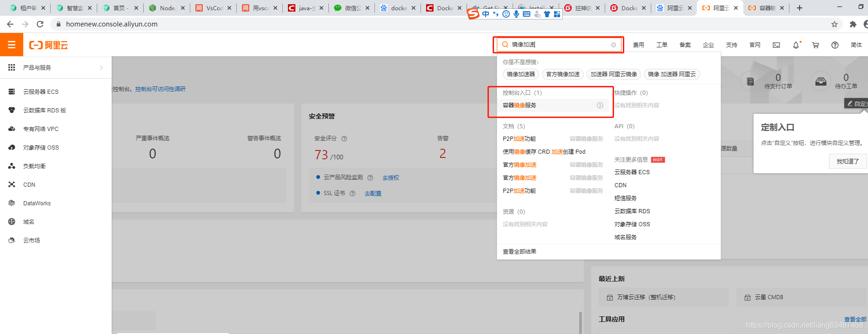Open the help question mark icon
The image size is (868, 334).
835,45
